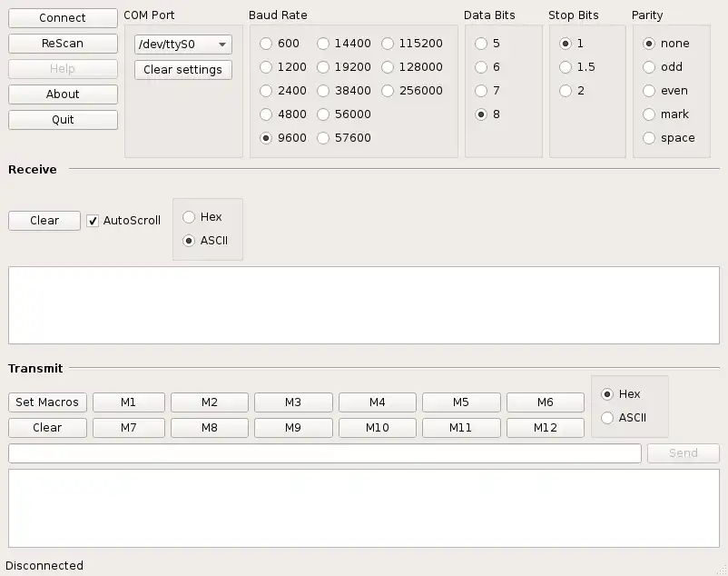728x576 pixels.
Task: Rescan ports with ReScan button
Action: [x=63, y=44]
